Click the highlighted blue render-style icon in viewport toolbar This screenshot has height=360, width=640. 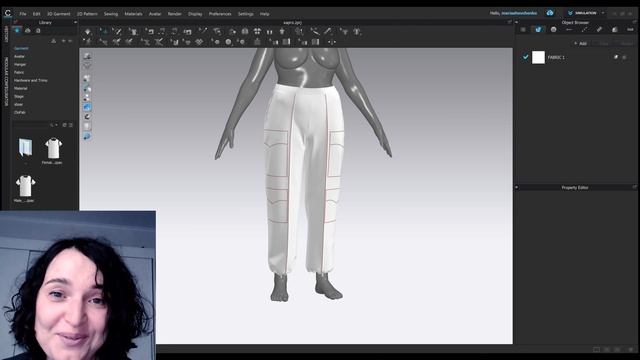coord(87,107)
